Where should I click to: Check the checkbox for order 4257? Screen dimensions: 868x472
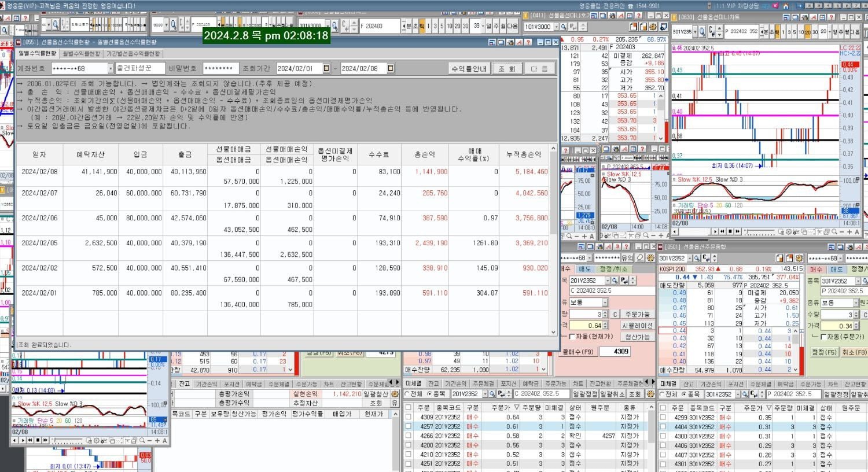(x=409, y=426)
